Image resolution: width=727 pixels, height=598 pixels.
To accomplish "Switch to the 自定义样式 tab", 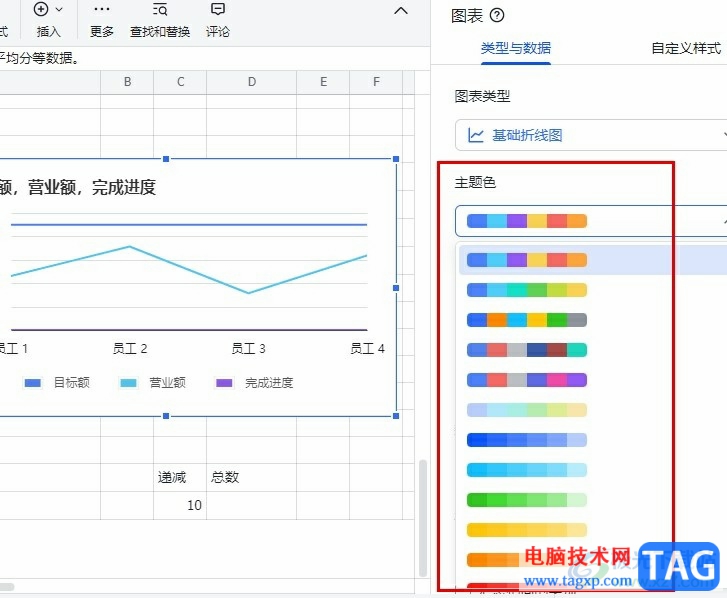I will [x=685, y=48].
